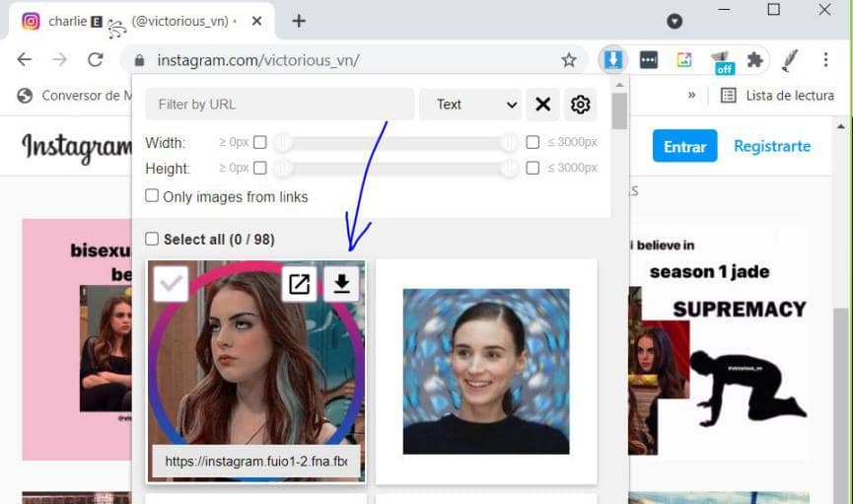Image resolution: width=853 pixels, height=504 pixels.
Task: Open the Extensions puzzle piece menu
Action: coord(755,60)
